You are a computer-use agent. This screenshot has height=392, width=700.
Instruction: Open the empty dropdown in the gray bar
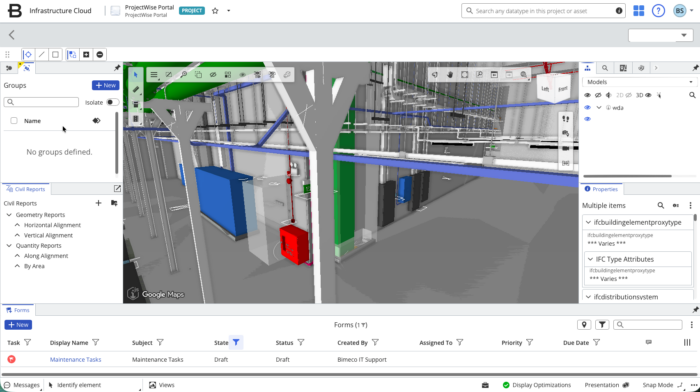click(661, 35)
